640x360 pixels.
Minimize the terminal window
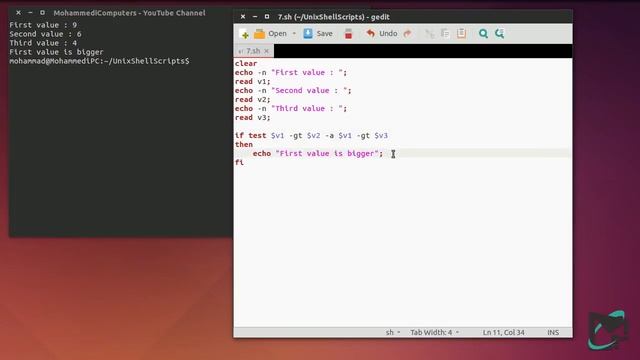30,13
